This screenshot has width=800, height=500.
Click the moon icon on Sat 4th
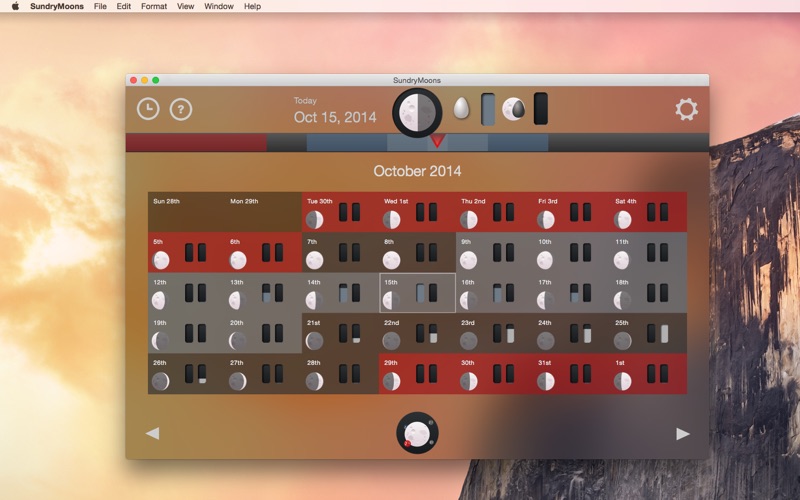622,220
